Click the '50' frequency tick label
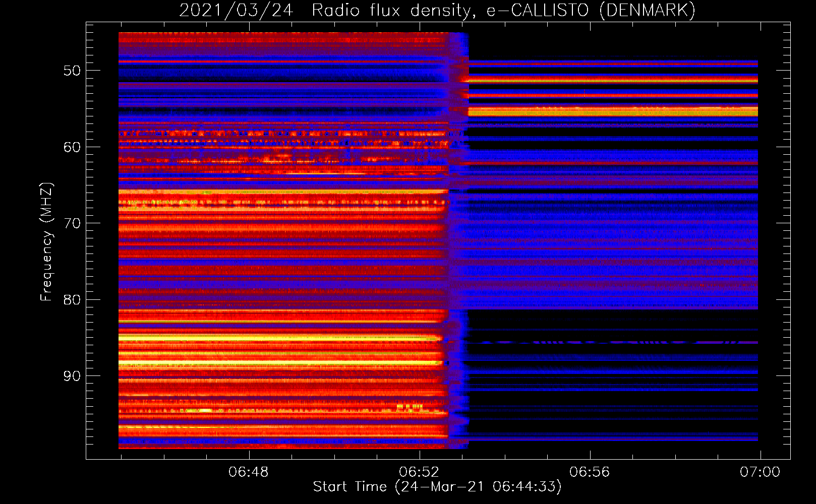Image resolution: width=816 pixels, height=504 pixels. point(72,71)
